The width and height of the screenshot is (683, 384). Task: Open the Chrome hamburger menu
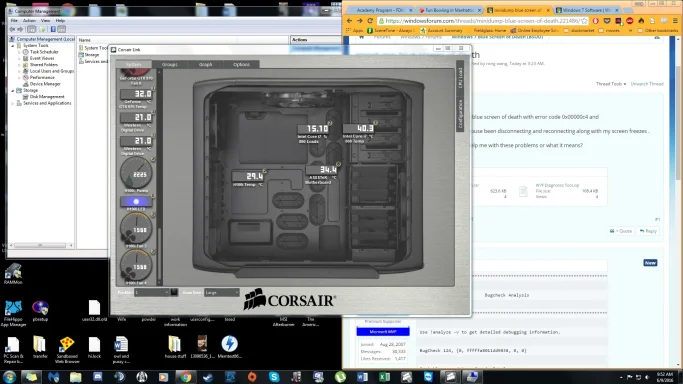(x=675, y=21)
